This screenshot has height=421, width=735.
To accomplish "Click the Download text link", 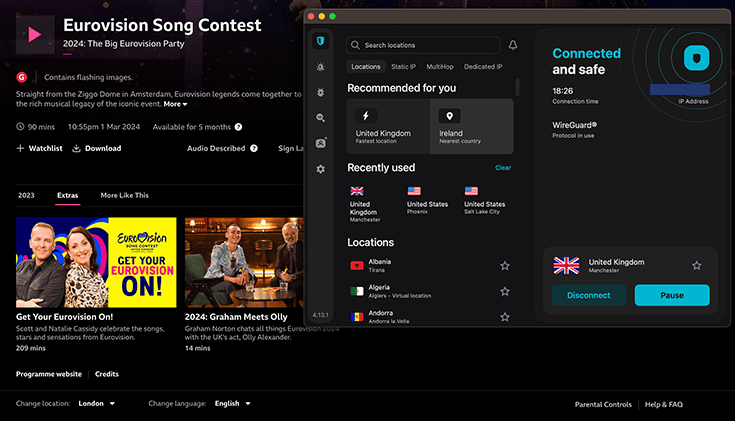I will pos(103,148).
